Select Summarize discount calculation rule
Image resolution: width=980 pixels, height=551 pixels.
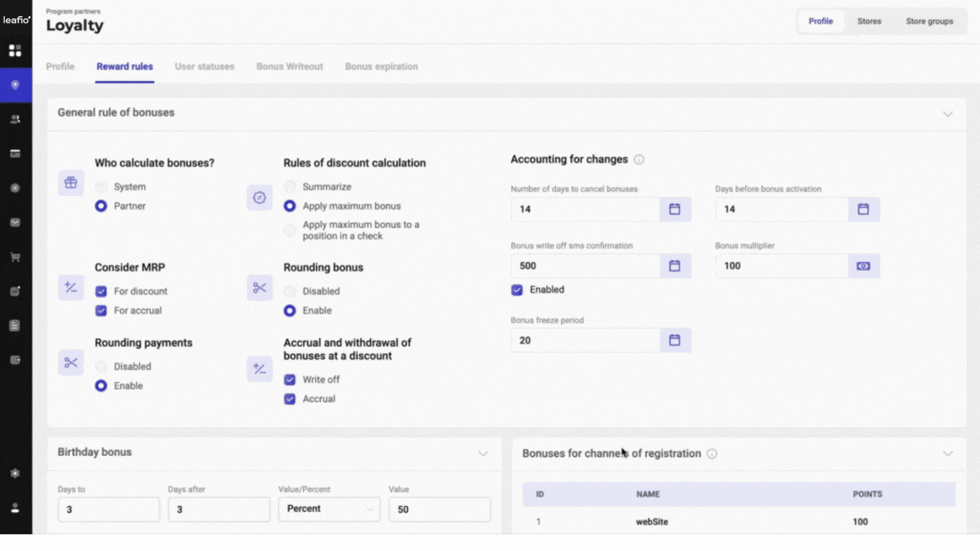pos(289,187)
